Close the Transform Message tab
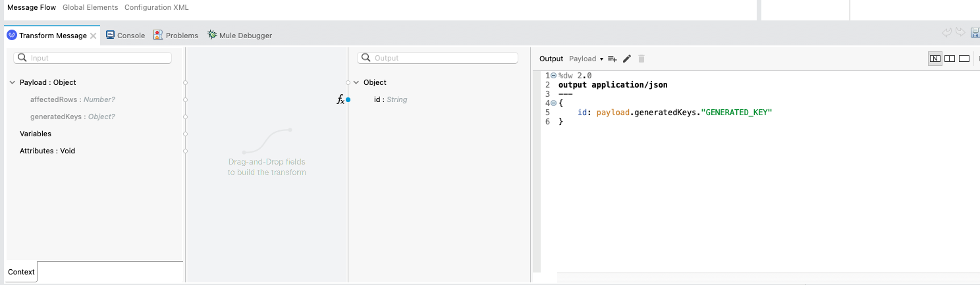 coord(94,36)
